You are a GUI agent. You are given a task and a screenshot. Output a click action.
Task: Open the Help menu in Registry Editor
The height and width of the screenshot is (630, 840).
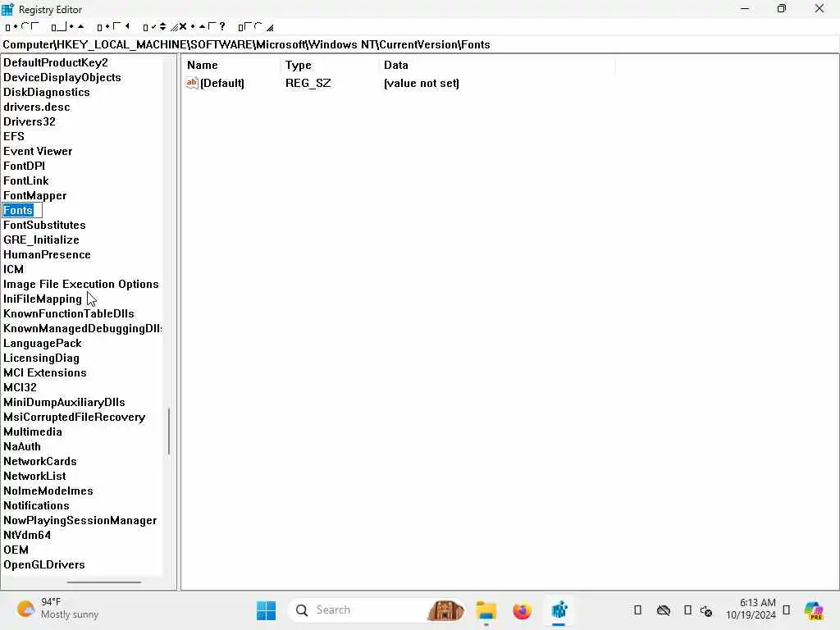point(256,27)
